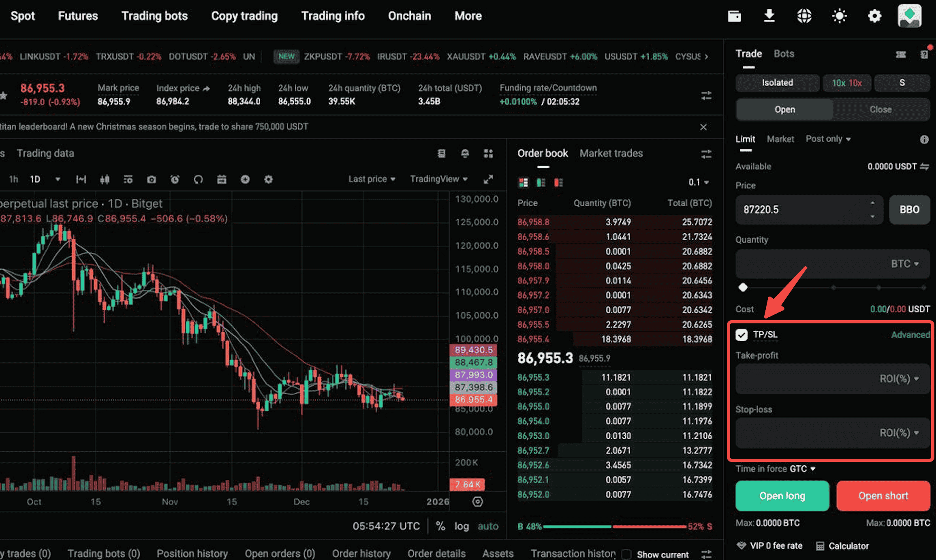Enable the TP/SL checkbox
Viewport: 936px width, 560px height.
[742, 335]
